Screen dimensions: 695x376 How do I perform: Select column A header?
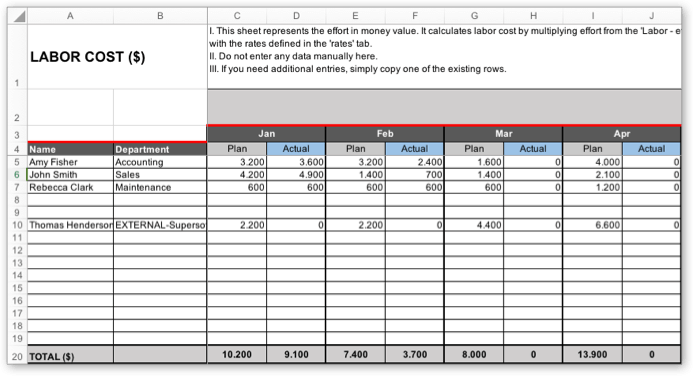point(70,16)
